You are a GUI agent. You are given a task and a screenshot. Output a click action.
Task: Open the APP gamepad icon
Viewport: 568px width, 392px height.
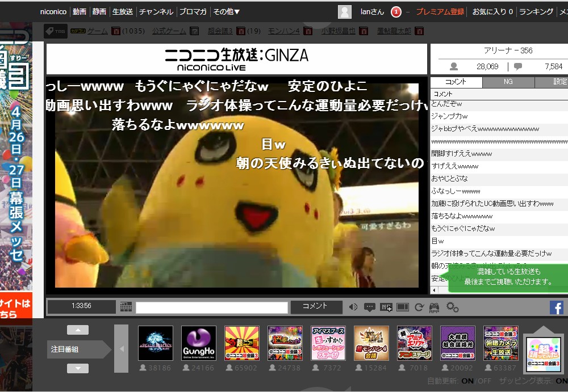click(434, 307)
